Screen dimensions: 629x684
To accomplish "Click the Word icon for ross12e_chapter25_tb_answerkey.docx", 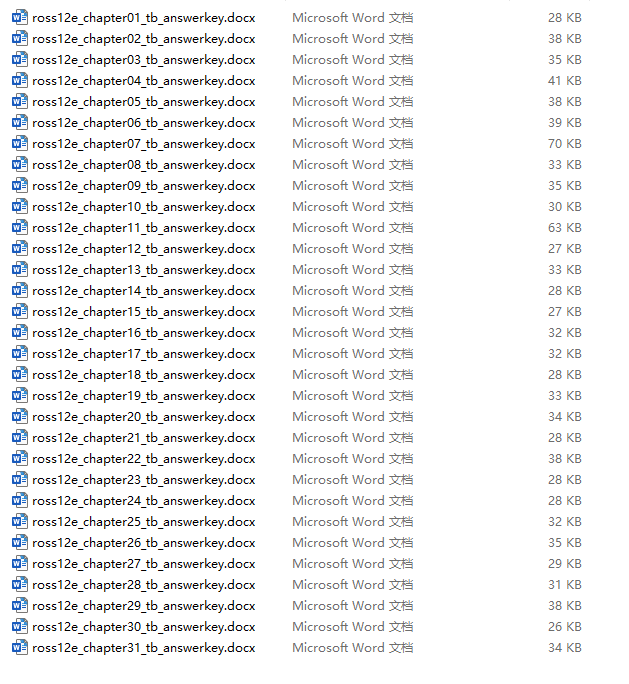I will pos(20,522).
